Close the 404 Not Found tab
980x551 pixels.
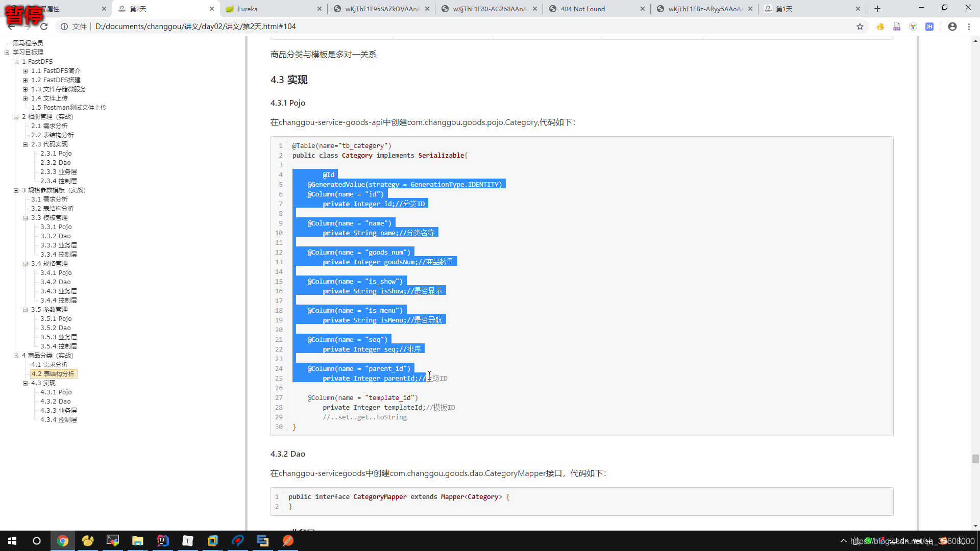pos(643,9)
